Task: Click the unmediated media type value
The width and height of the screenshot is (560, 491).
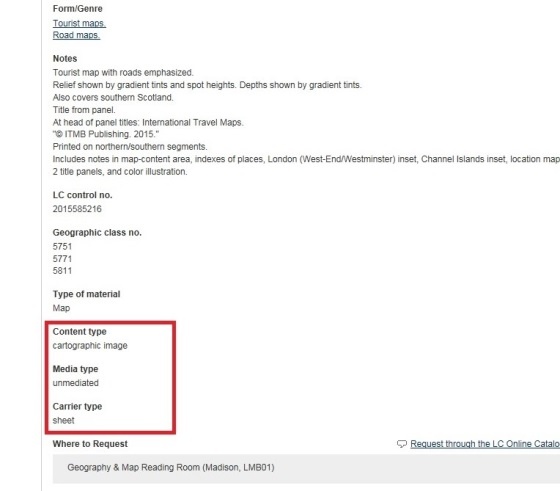Action: point(76,383)
